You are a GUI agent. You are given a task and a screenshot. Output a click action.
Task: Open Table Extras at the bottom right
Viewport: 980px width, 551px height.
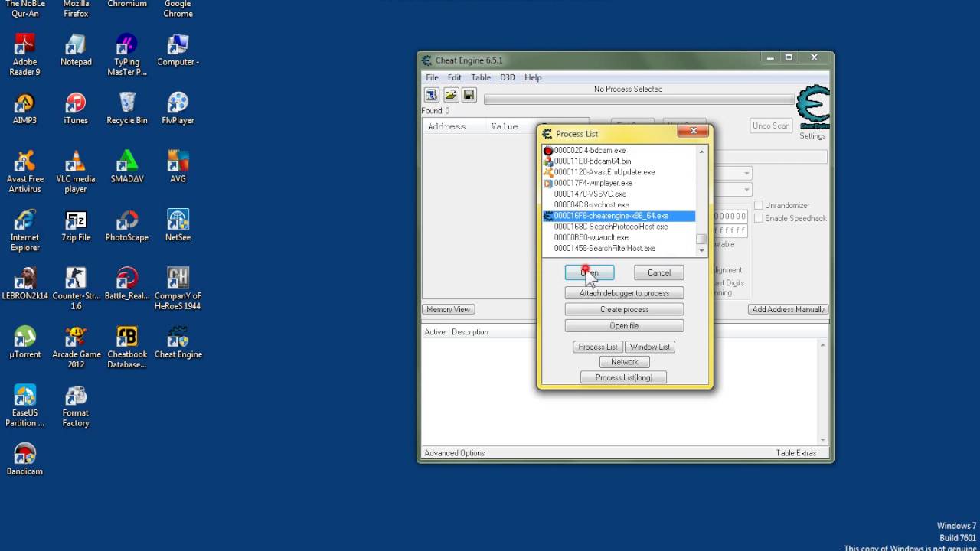click(x=795, y=453)
